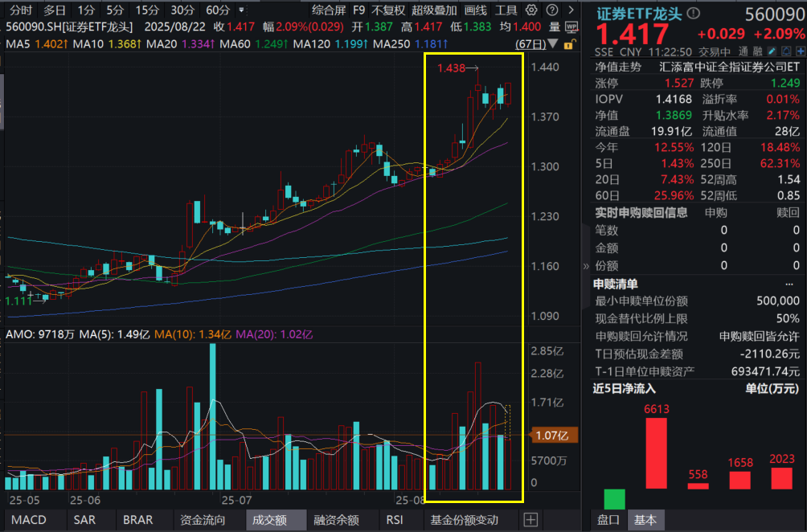This screenshot has width=807, height=532.
Task: Switch to 盘口 tab in side panel
Action: click(x=608, y=520)
